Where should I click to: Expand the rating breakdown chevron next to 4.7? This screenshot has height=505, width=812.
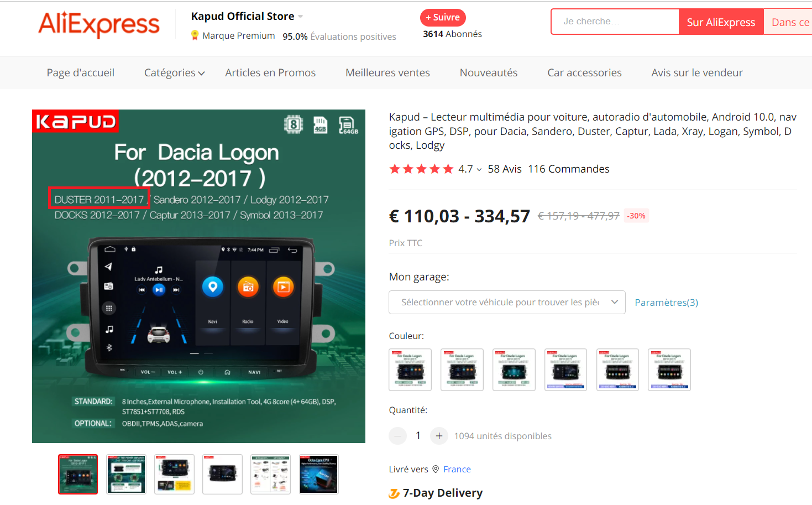(479, 170)
